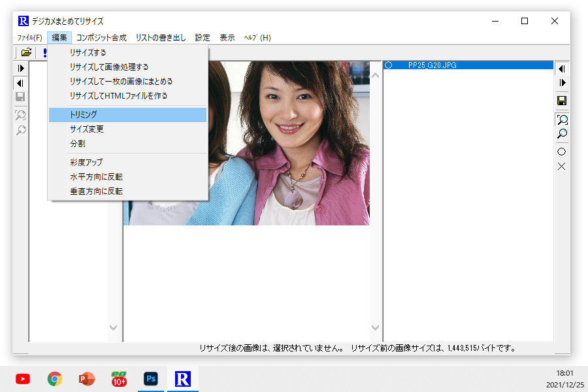Viewport: 588px width, 392px height.
Task: Click the circle marker beside PP25_G20.JPG
Action: coord(389,65)
